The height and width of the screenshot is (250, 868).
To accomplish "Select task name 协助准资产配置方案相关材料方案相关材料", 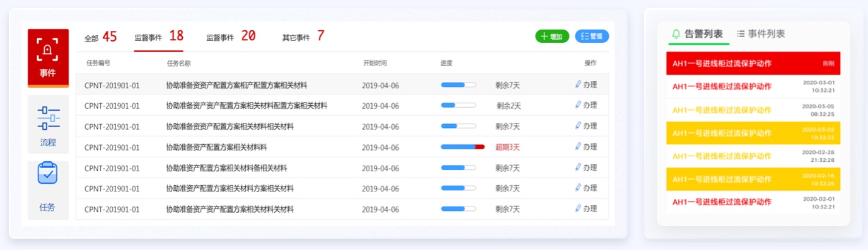I will click(x=229, y=188).
